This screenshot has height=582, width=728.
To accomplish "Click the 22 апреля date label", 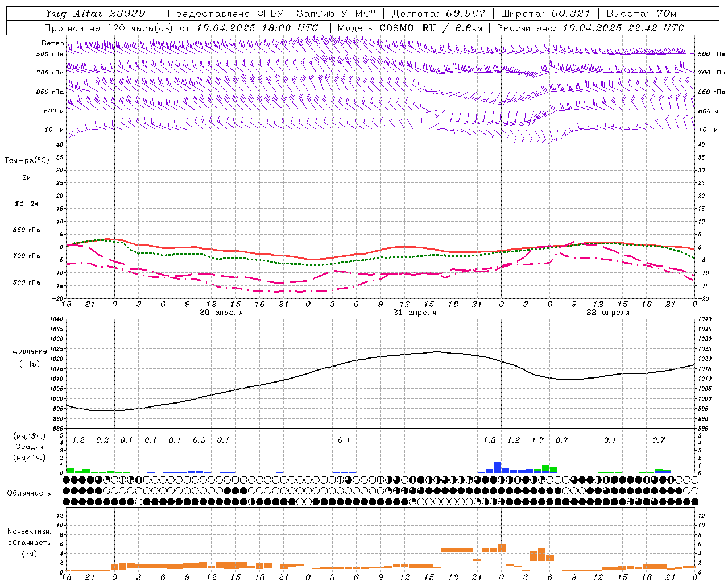I will 608,313.
